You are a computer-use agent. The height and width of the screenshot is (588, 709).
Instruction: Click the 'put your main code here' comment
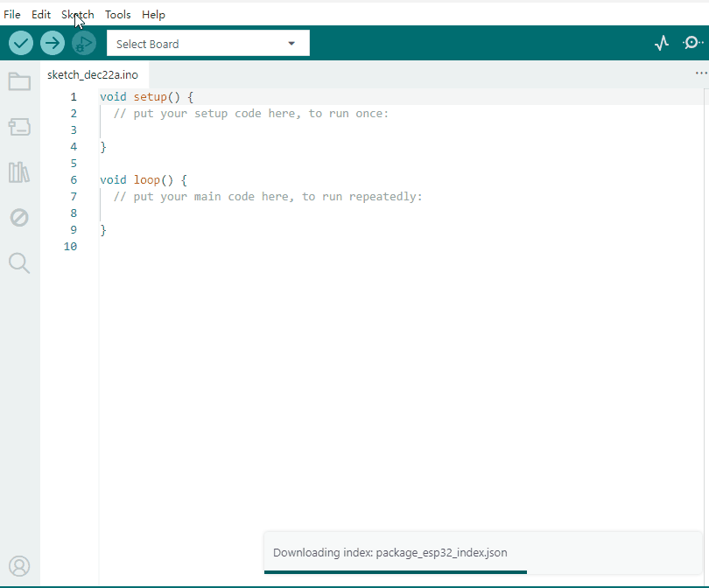(x=268, y=197)
